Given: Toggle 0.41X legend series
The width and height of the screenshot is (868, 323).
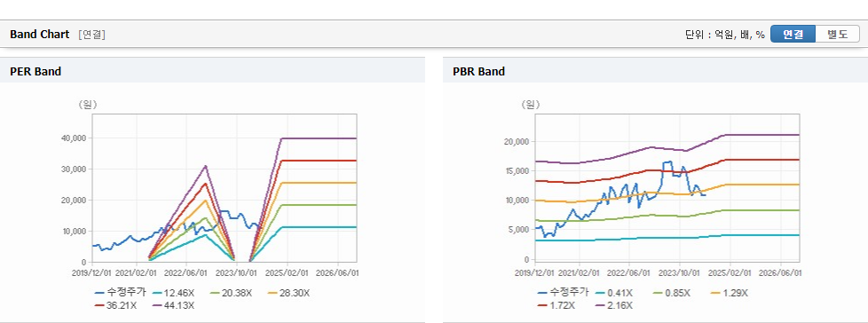Looking at the screenshot, I should tap(615, 293).
